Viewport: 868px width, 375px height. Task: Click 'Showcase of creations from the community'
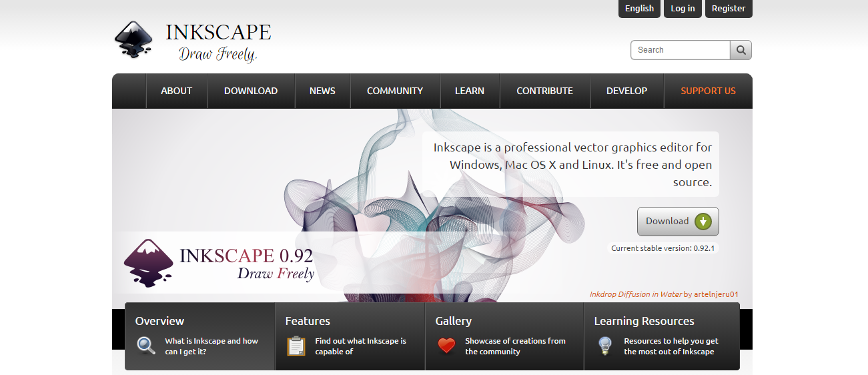(515, 346)
